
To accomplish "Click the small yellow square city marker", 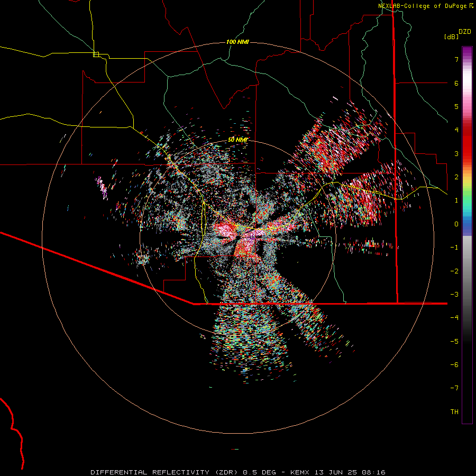I will point(96,54).
